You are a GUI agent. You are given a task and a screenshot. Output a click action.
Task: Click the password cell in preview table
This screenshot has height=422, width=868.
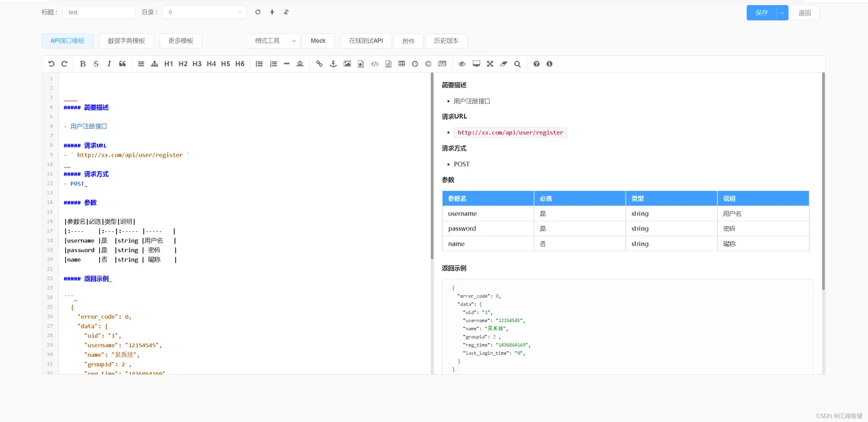[488, 229]
